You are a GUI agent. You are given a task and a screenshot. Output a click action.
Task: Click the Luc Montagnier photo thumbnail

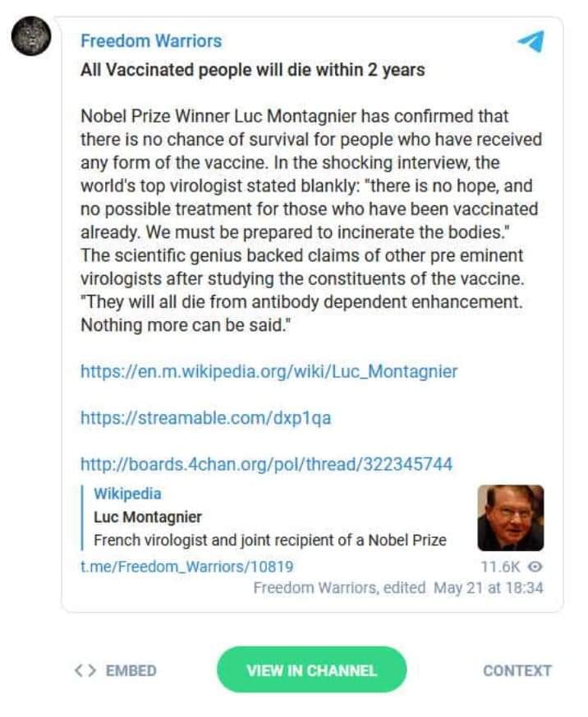511,517
